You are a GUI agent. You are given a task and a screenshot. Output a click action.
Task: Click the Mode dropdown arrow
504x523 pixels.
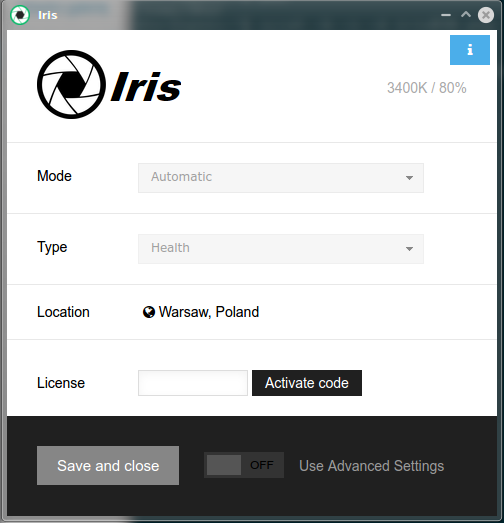(x=409, y=178)
